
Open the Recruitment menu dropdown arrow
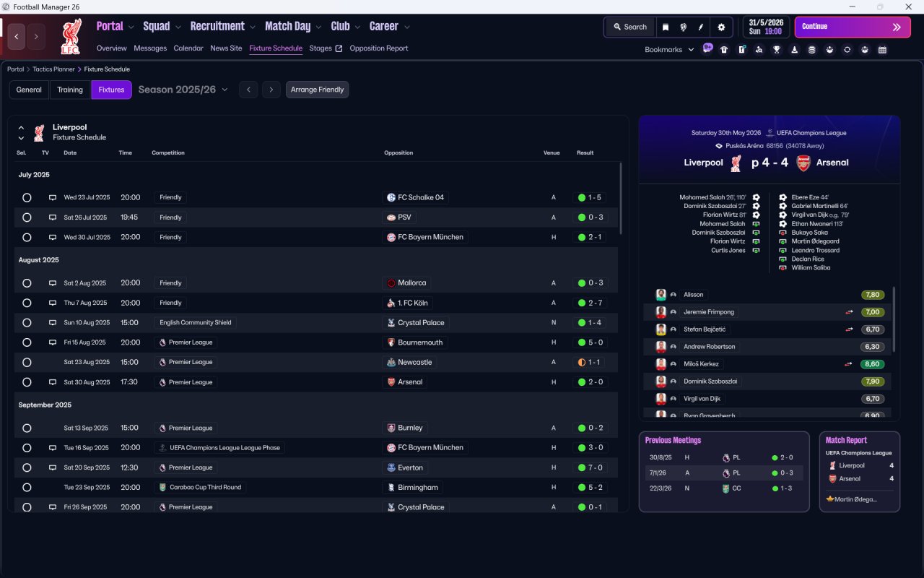(x=253, y=27)
